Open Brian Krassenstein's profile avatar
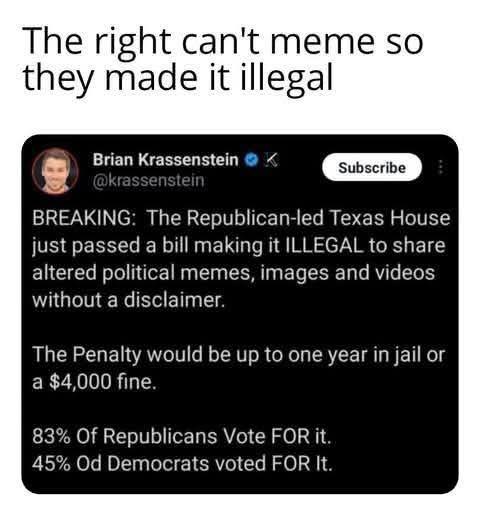 55,171
